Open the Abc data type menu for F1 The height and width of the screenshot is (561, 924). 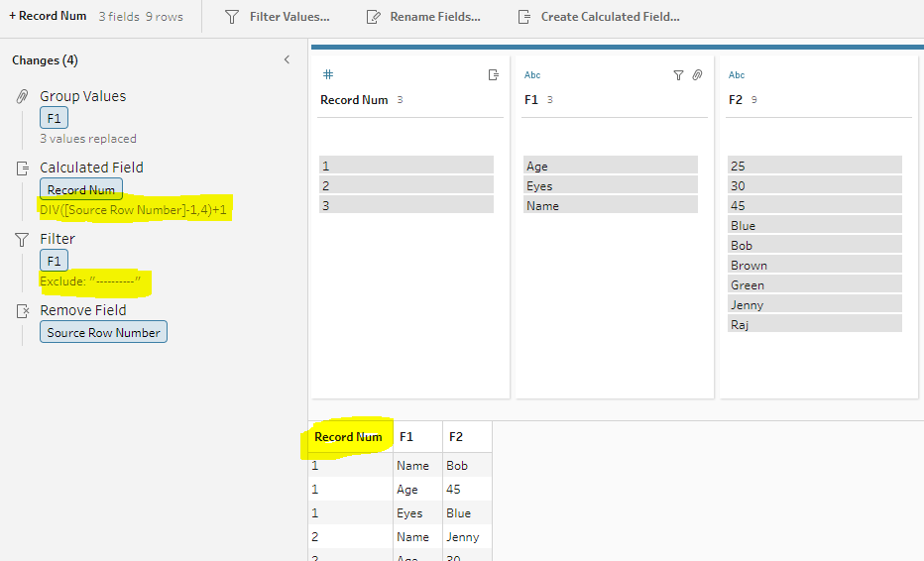point(532,75)
